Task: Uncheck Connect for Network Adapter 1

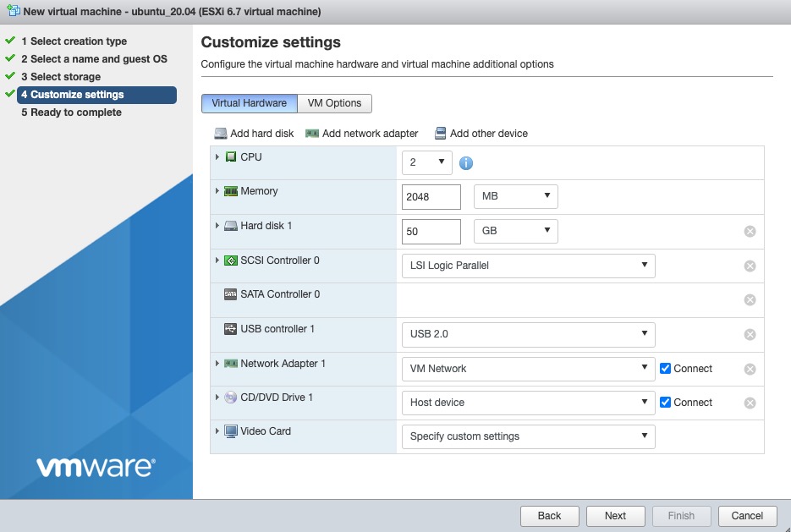Action: coord(666,369)
